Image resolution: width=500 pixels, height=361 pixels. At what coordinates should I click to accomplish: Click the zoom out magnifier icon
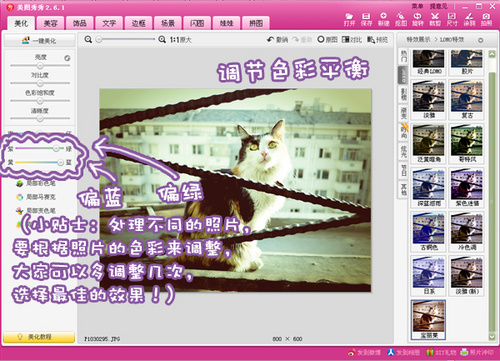(x=88, y=40)
